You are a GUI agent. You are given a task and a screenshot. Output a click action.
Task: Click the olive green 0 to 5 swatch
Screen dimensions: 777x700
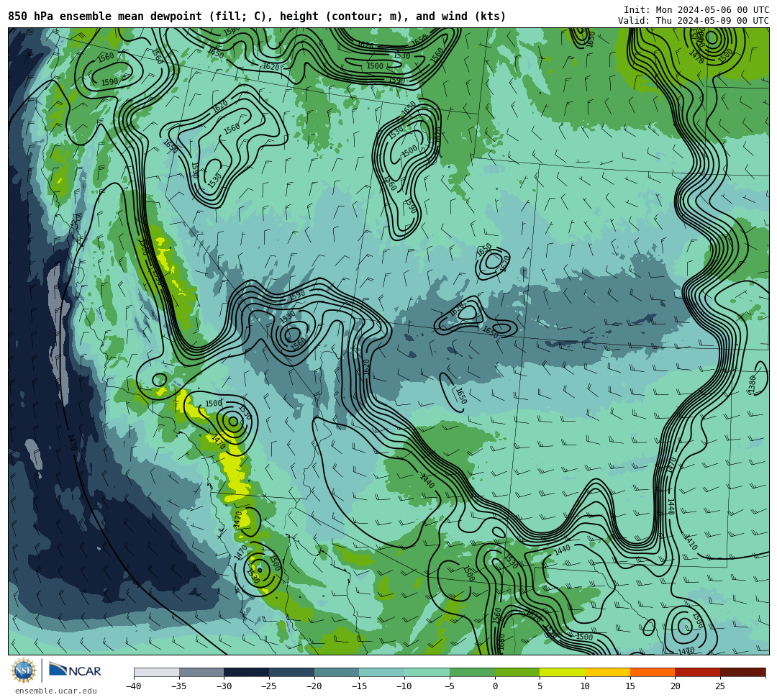click(517, 672)
